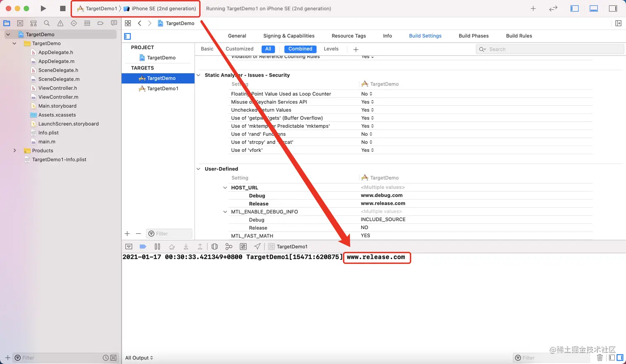Screen dimensions: 626x364
Task: Toggle recent files filter in navigator
Action: [x=106, y=358]
